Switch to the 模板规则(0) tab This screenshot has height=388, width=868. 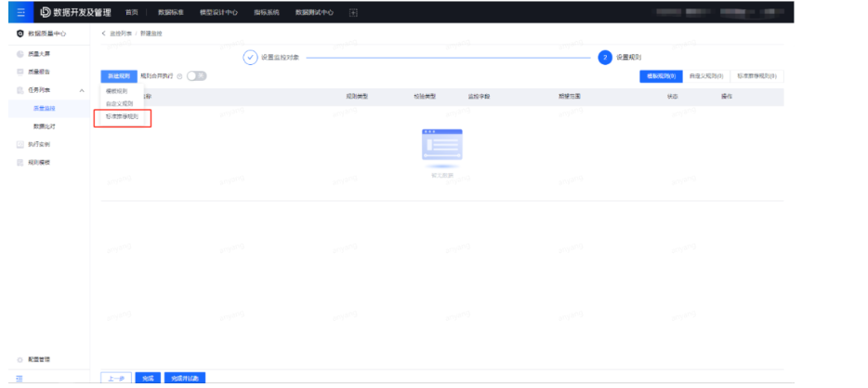point(661,76)
